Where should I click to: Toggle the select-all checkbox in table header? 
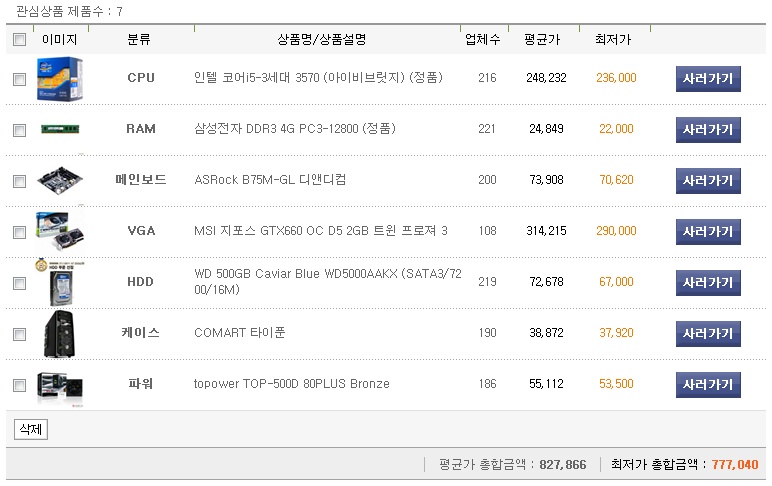19,40
